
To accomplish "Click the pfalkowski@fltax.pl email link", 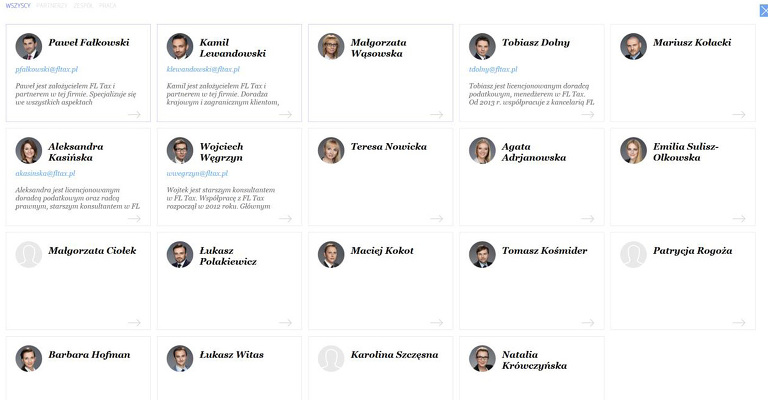I will click(47, 70).
